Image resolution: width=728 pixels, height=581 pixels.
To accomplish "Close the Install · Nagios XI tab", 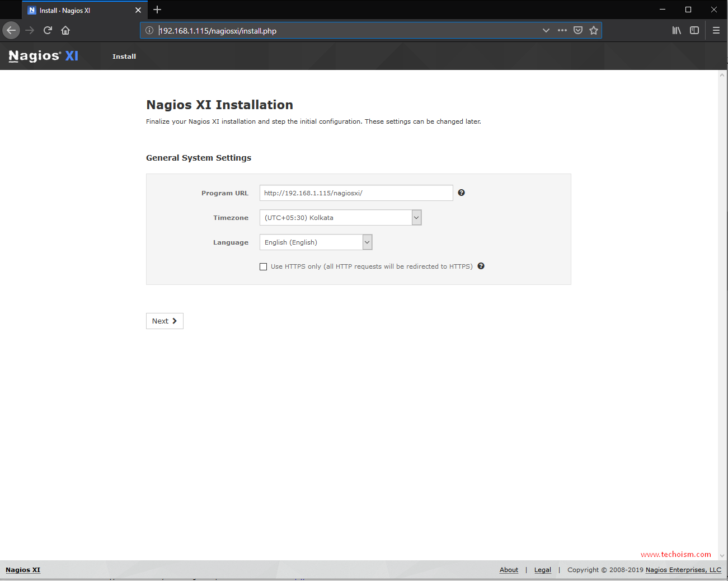I will click(x=138, y=10).
